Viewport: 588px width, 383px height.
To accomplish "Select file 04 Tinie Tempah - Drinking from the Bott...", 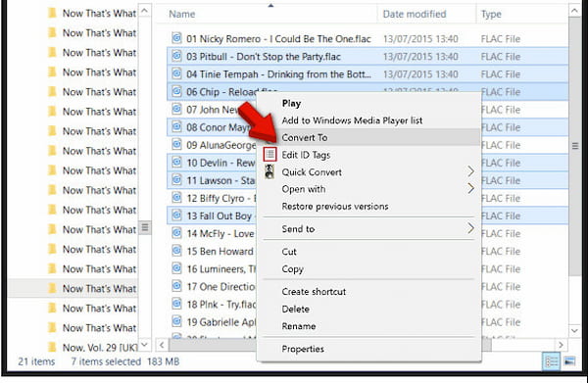I will [x=278, y=74].
